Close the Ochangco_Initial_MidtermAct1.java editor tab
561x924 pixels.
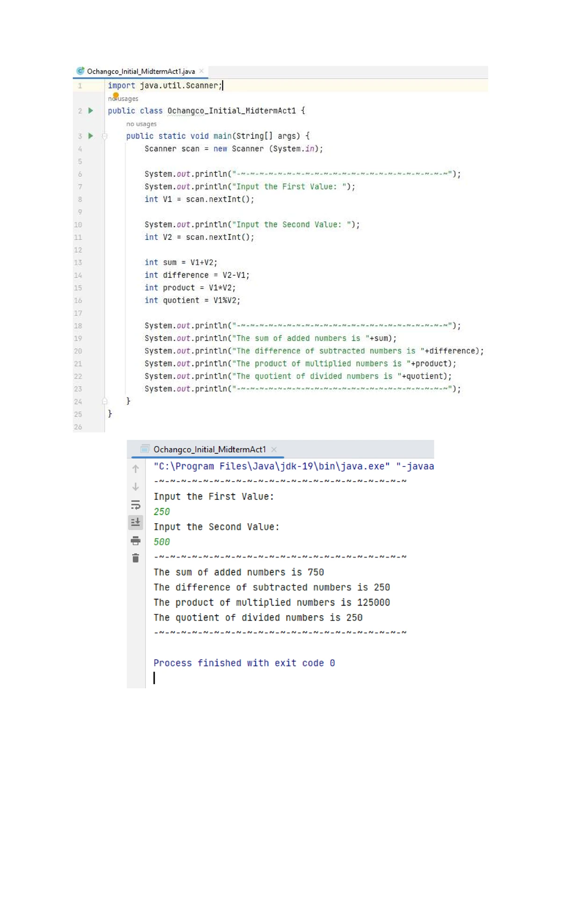201,71
